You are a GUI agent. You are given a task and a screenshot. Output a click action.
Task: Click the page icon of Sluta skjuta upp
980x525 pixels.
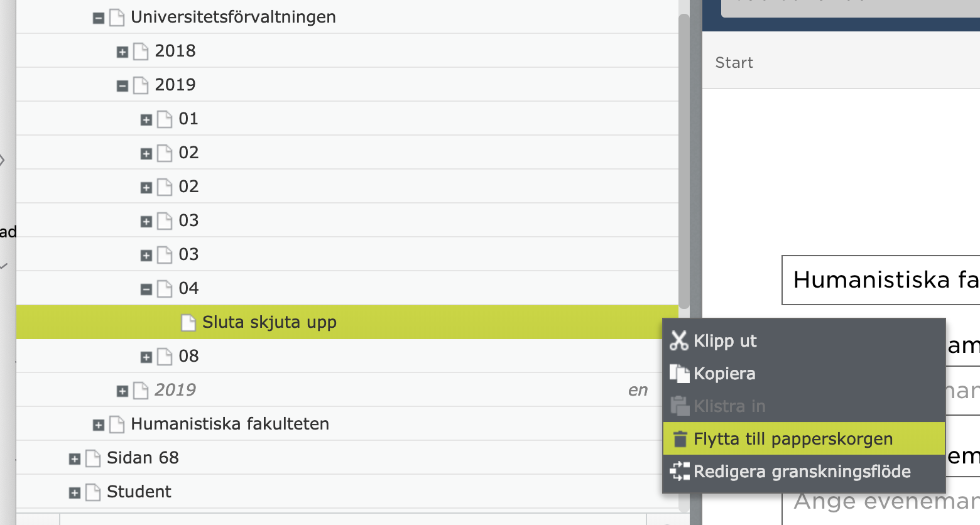click(x=188, y=323)
